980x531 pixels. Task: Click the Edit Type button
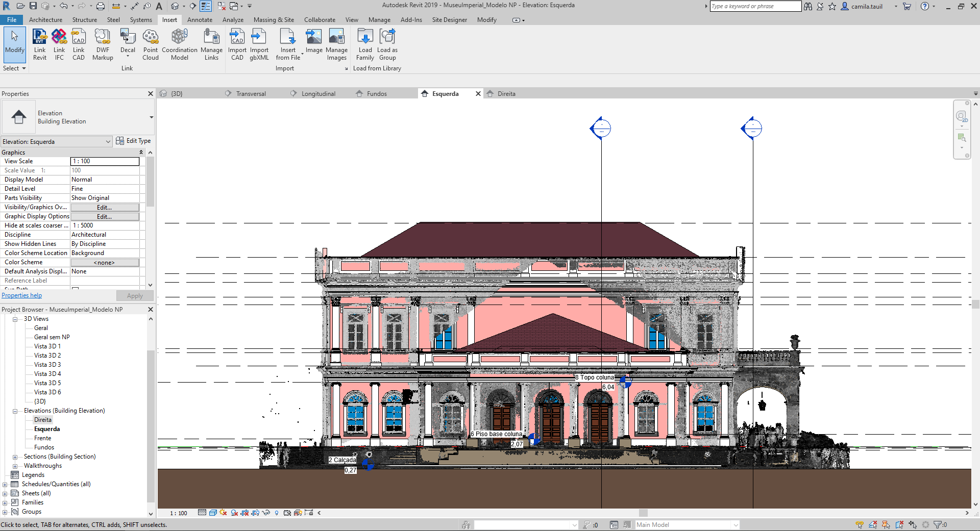click(133, 141)
